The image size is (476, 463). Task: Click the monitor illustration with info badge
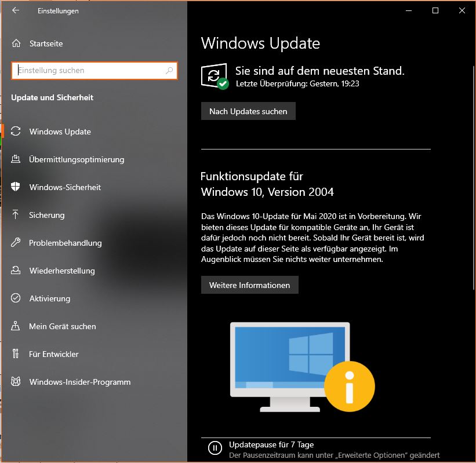tap(303, 367)
